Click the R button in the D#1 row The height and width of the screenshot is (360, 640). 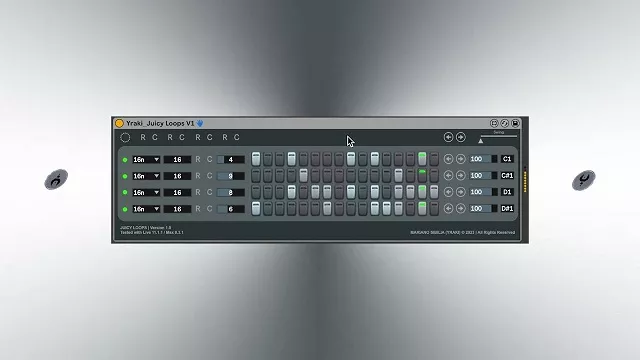tap(198, 209)
